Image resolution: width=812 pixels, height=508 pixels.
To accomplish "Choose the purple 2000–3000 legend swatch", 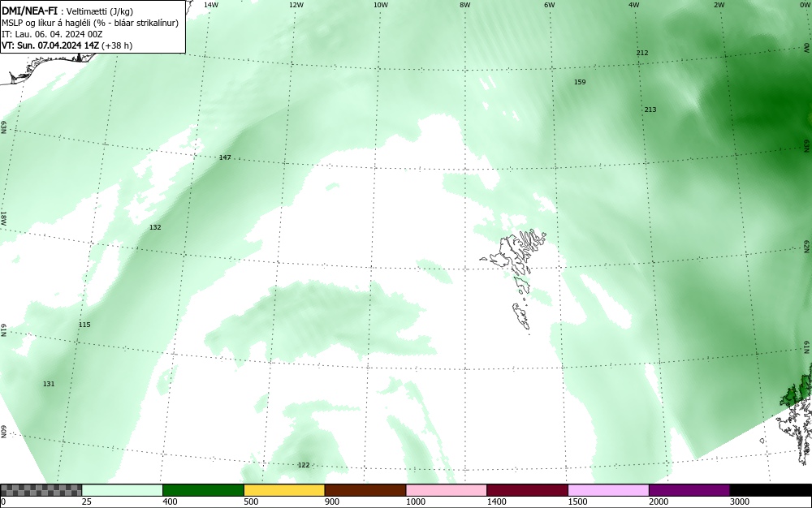I will point(689,490).
